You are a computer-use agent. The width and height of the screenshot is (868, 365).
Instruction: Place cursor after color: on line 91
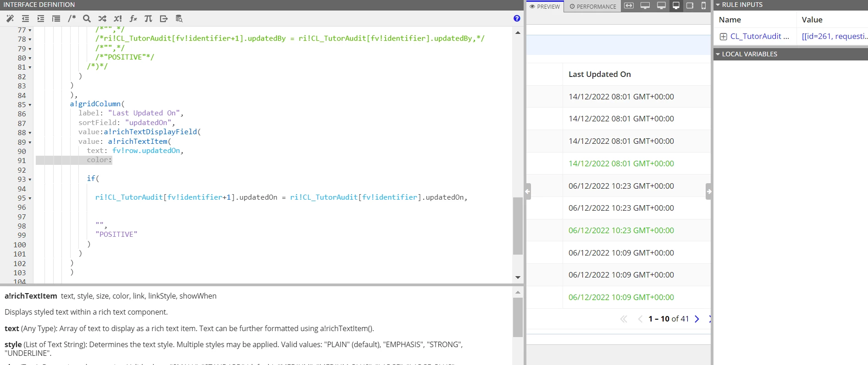pos(112,160)
